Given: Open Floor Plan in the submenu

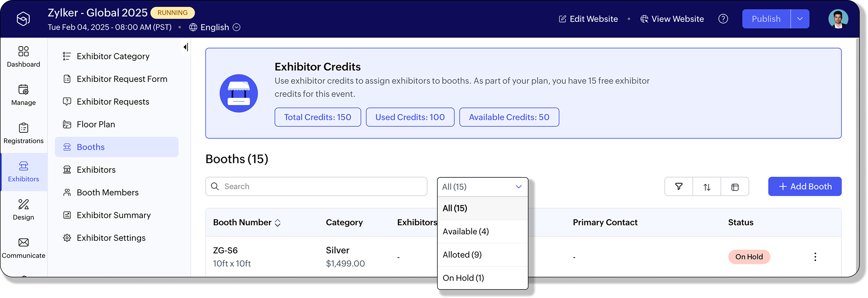Looking at the screenshot, I should point(96,124).
